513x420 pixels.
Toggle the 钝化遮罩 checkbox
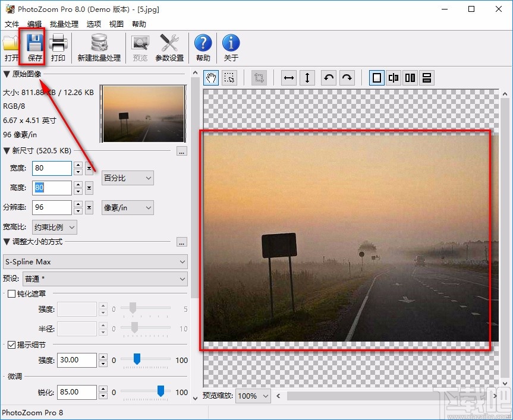pos(11,294)
